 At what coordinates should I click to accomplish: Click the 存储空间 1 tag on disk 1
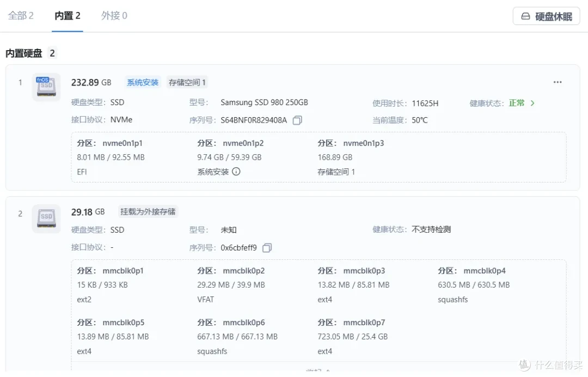click(x=187, y=82)
